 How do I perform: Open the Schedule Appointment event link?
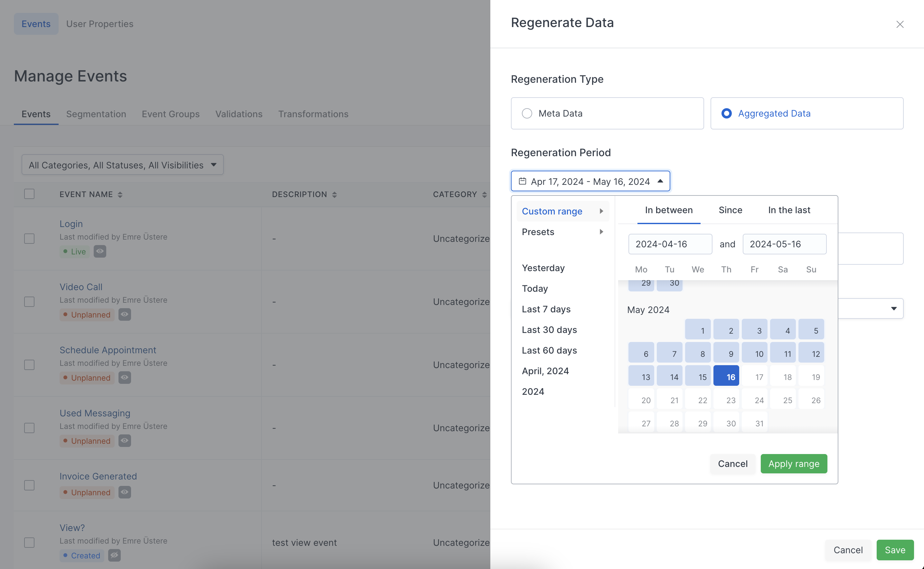(108, 350)
